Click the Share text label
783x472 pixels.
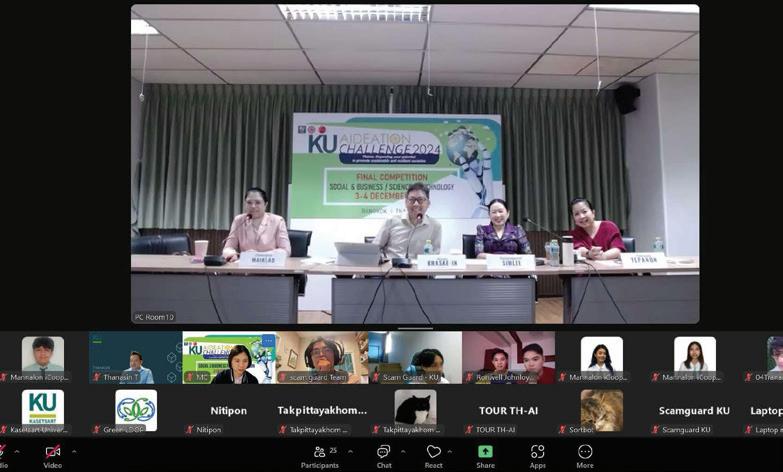(x=485, y=465)
